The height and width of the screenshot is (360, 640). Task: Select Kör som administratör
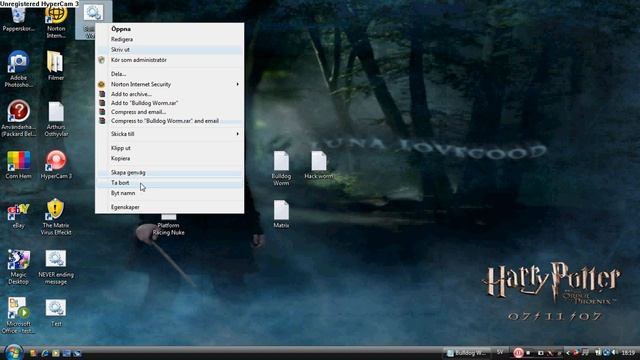(x=169, y=60)
